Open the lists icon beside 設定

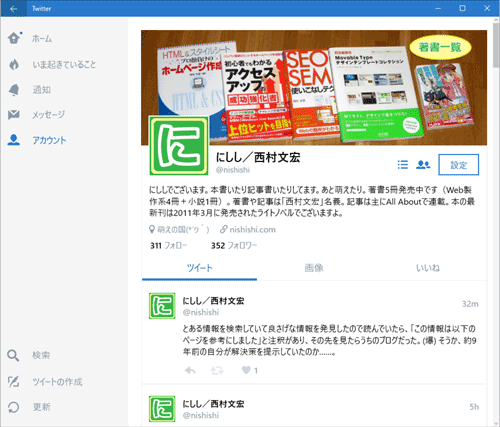[x=403, y=164]
